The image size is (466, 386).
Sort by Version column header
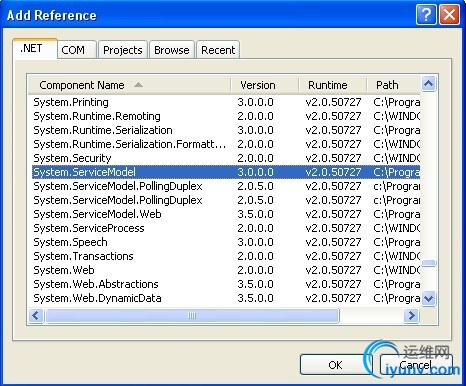[265, 85]
